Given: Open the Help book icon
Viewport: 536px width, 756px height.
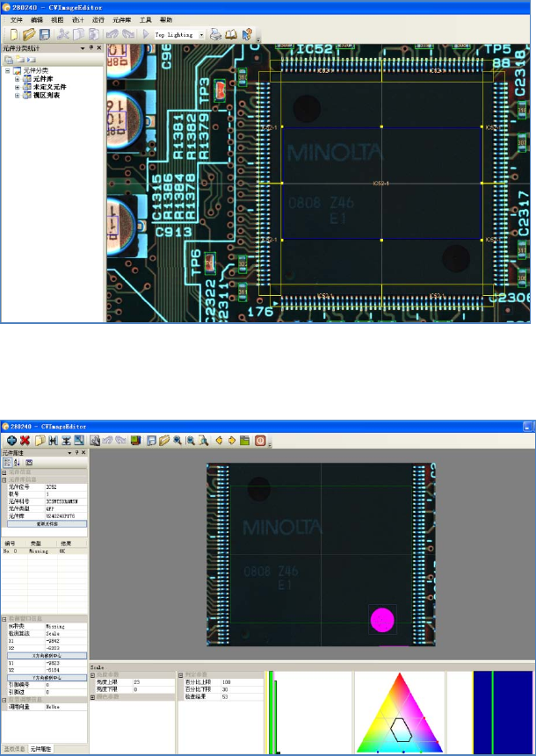Looking at the screenshot, I should (231, 34).
